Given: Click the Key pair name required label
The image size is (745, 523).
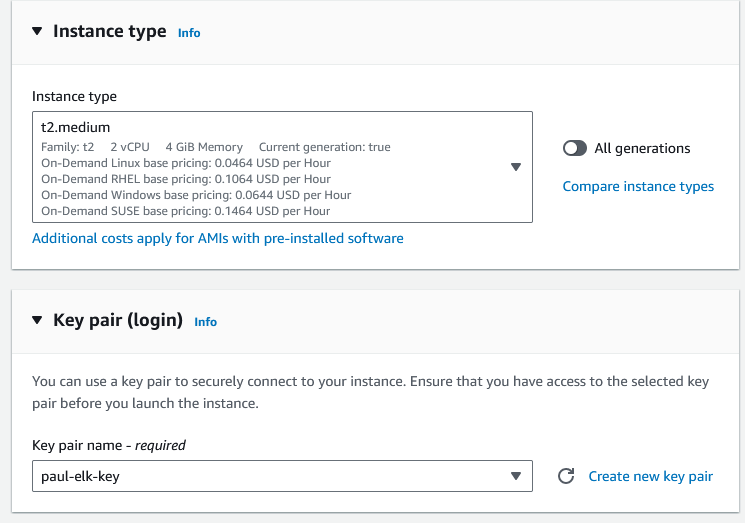Looking at the screenshot, I should 109,445.
